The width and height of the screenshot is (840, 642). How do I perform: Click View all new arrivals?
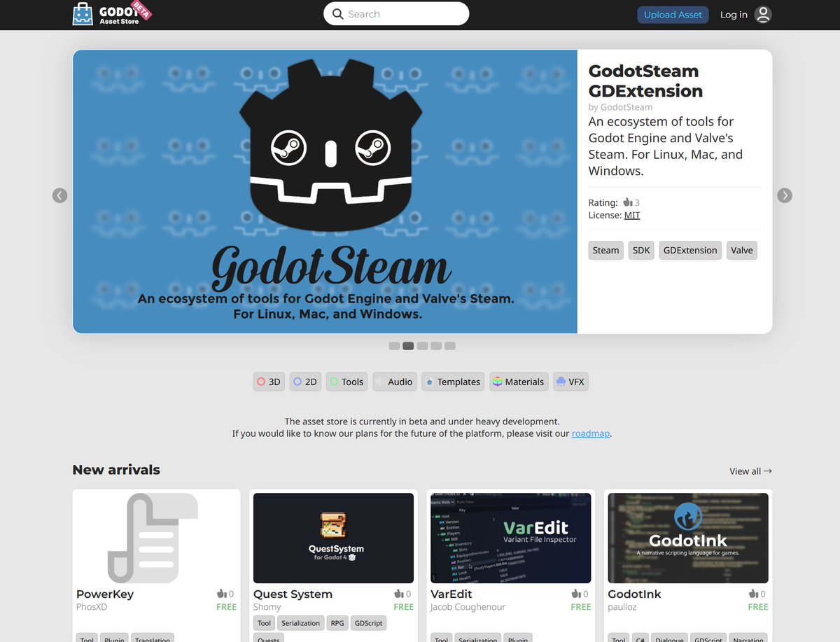750,471
